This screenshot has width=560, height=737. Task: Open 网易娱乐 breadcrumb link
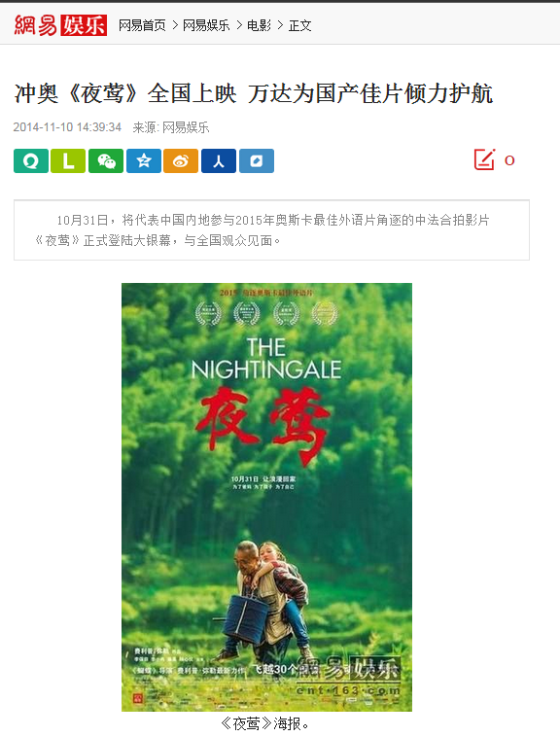(x=206, y=25)
